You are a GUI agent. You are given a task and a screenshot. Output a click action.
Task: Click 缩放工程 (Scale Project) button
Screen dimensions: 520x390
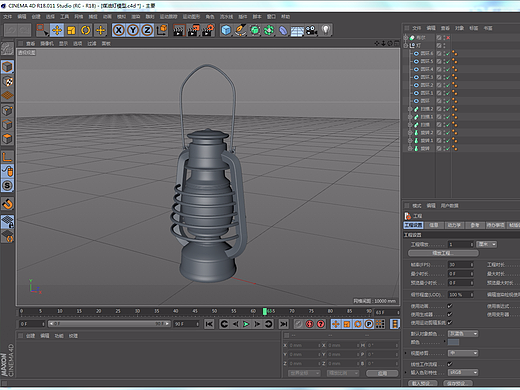(x=443, y=253)
